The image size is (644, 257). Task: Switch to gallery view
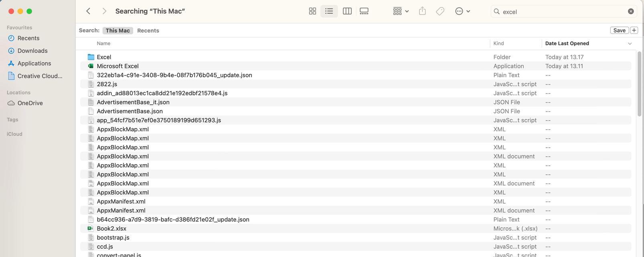(x=364, y=11)
